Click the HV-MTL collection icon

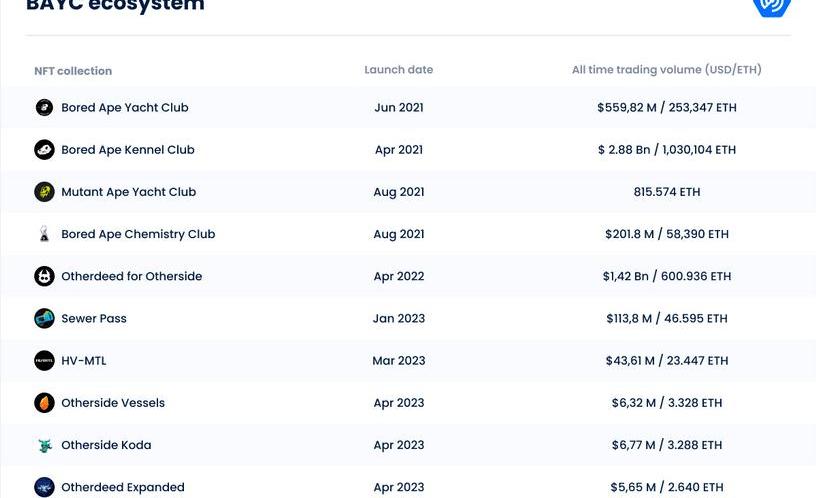click(44, 361)
